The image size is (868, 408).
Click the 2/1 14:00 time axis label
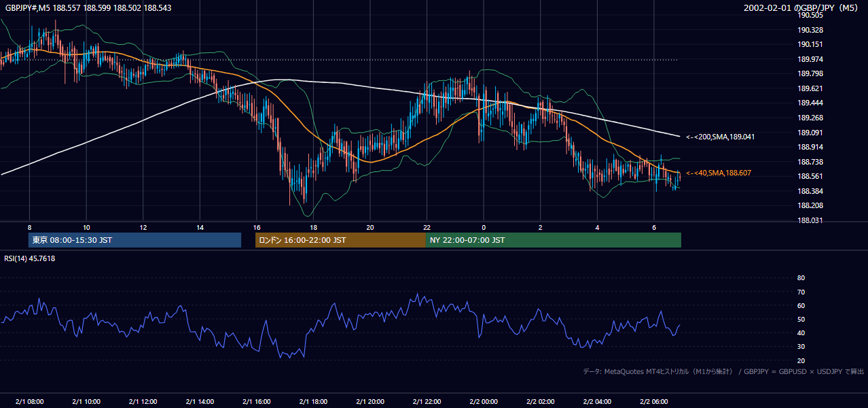(200, 401)
